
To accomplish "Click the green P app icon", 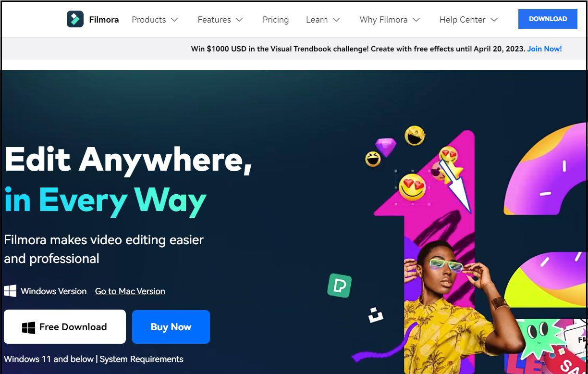I will pyautogui.click(x=340, y=285).
